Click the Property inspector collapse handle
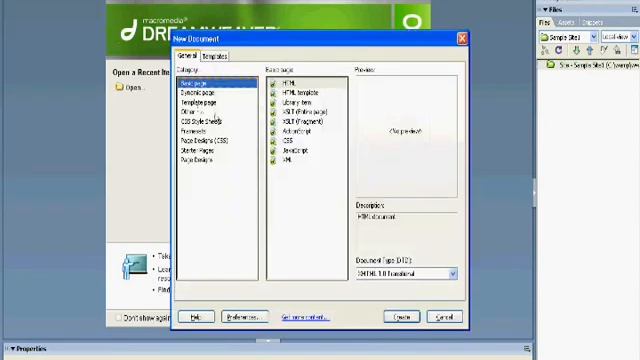 point(268,340)
